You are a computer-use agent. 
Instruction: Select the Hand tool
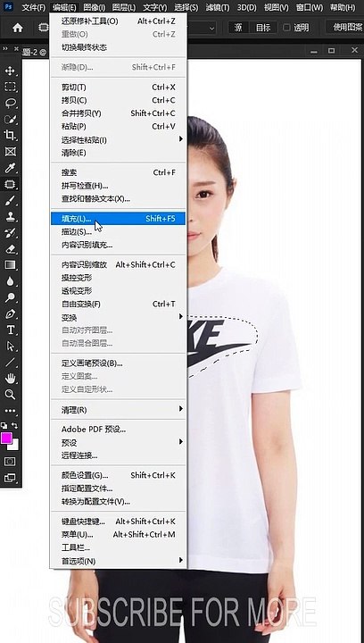tap(10, 379)
